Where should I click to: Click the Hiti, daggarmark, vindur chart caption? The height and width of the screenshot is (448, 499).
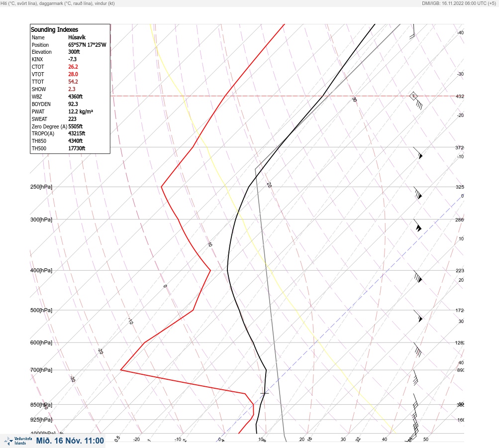tap(58, 3)
